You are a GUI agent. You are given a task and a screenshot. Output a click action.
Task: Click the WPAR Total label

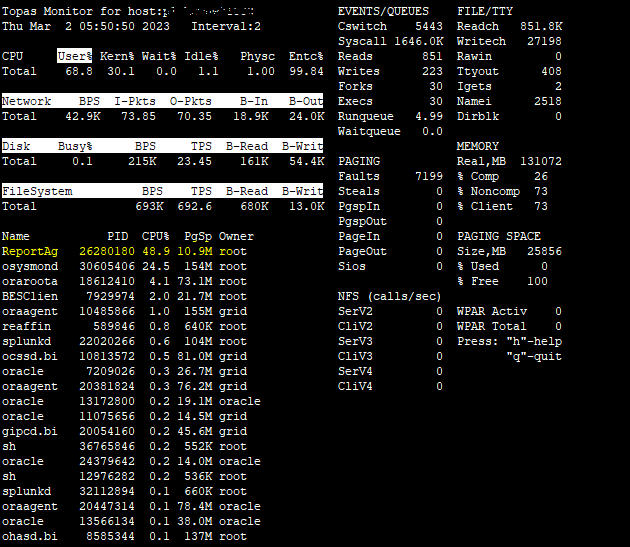point(491,326)
